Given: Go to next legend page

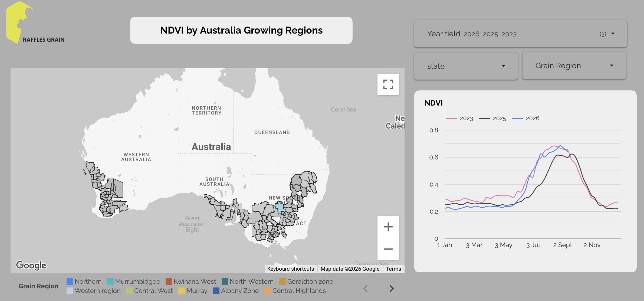Looking at the screenshot, I should pos(391,289).
